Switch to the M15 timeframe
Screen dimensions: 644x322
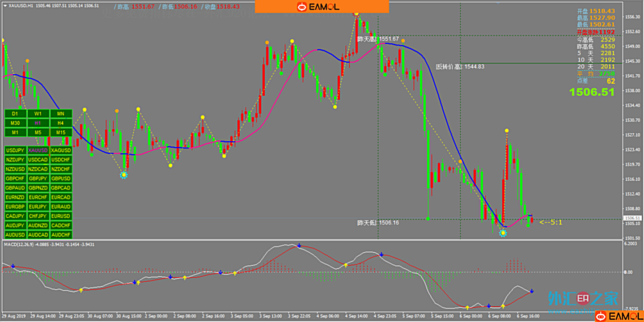[x=61, y=132]
